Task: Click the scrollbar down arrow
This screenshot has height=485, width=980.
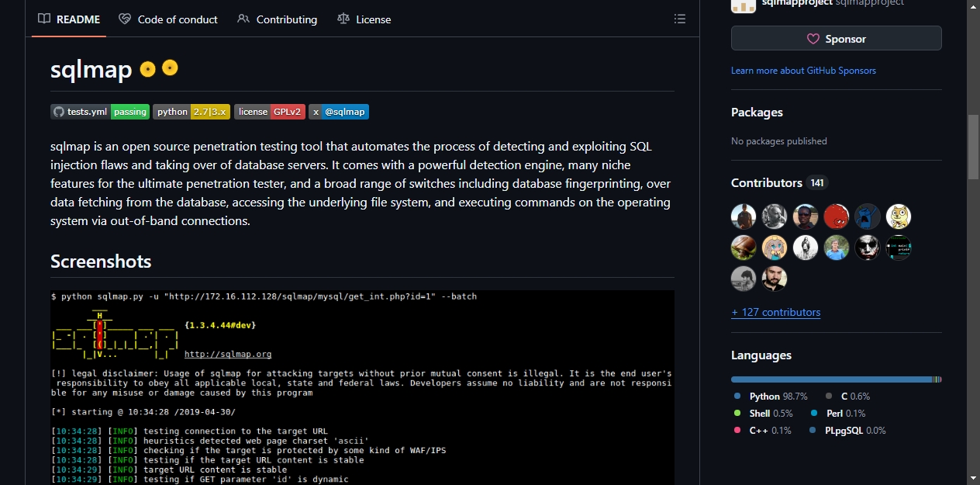Action: [x=974, y=478]
